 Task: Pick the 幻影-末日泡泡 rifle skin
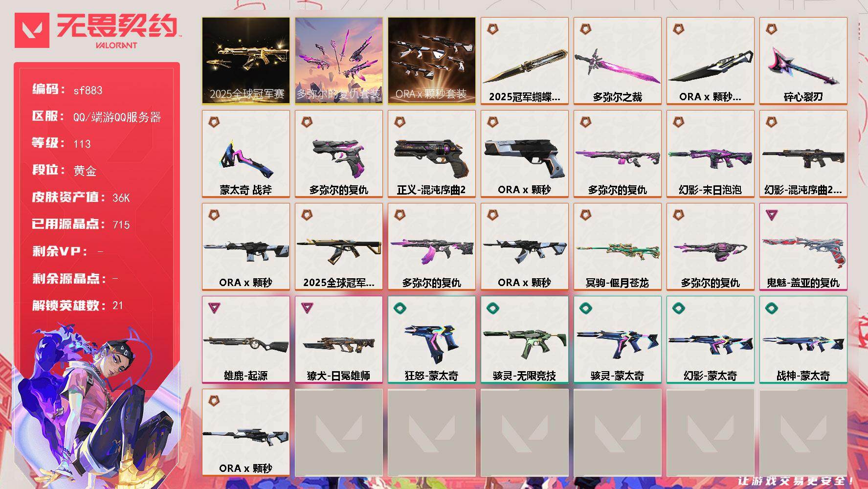[x=711, y=154]
